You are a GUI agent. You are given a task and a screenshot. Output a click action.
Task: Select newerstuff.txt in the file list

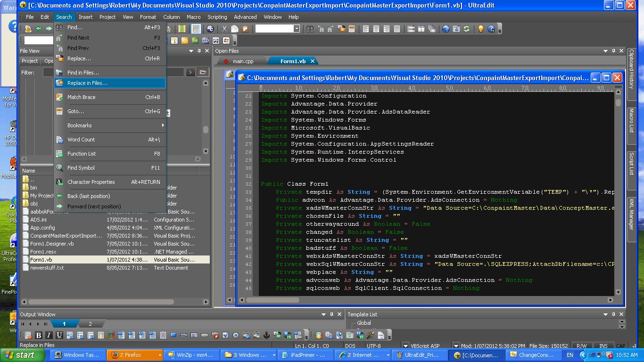coord(47,268)
